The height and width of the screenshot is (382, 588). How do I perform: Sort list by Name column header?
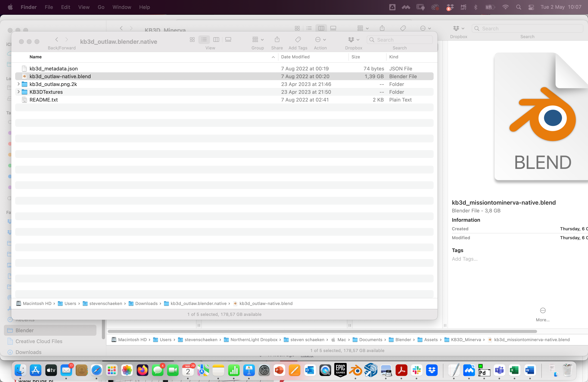pos(36,57)
